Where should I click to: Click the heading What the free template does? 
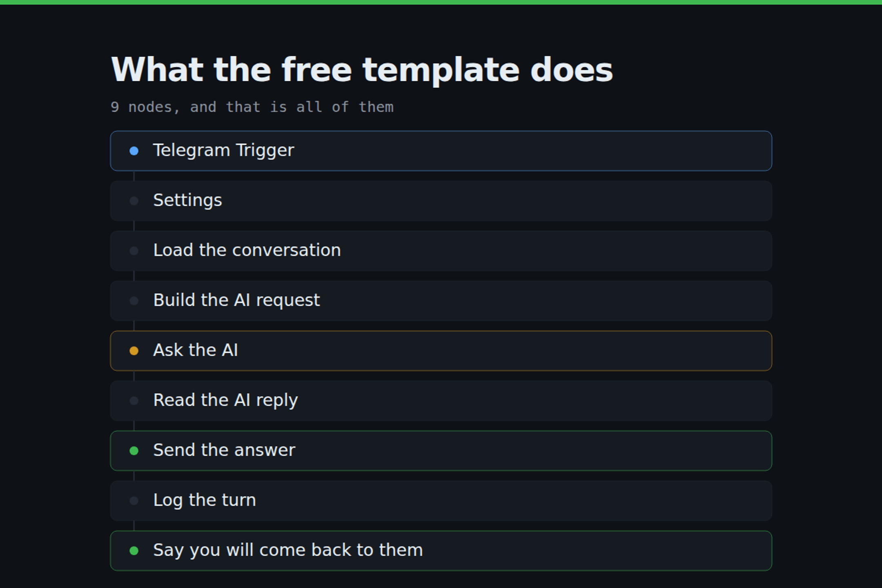pos(362,70)
